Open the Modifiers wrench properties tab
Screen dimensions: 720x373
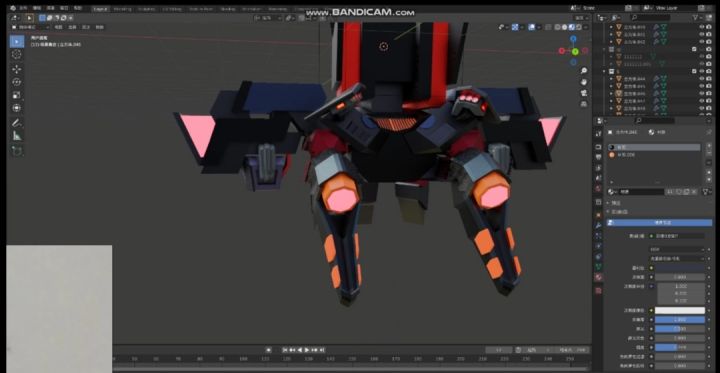point(598,226)
